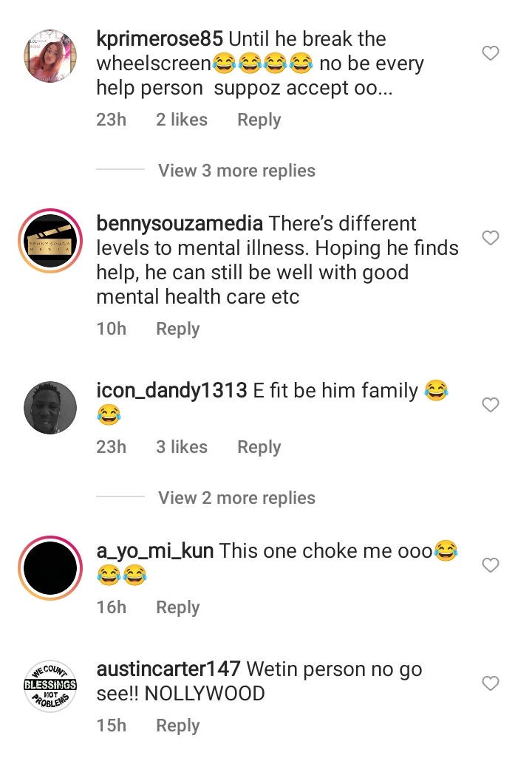The image size is (532, 758).
Task: Tap icon_dandy1313's profile photo
Action: (50, 408)
